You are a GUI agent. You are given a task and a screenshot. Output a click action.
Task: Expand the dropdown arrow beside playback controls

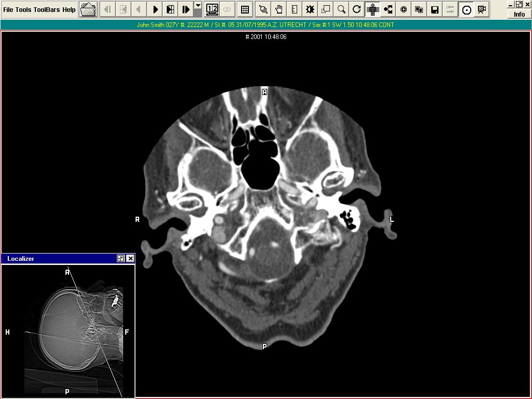[x=198, y=6]
